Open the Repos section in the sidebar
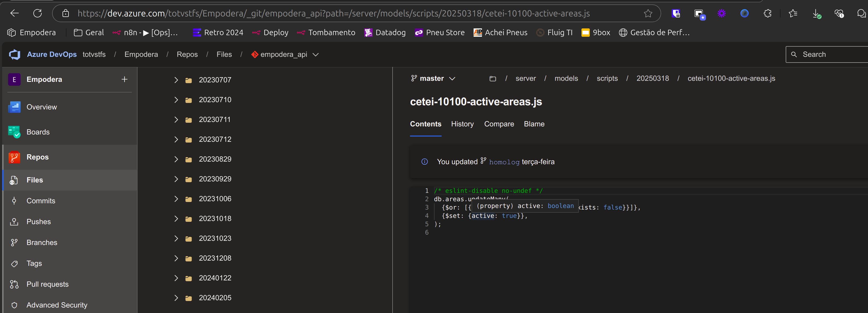 (x=38, y=157)
